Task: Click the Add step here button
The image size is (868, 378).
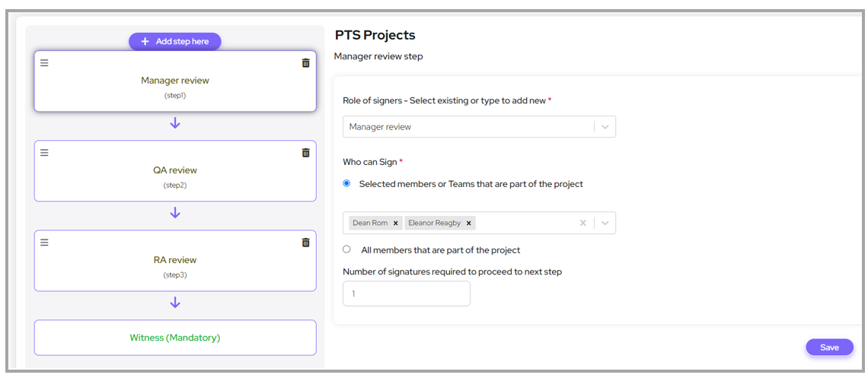Action: tap(174, 42)
